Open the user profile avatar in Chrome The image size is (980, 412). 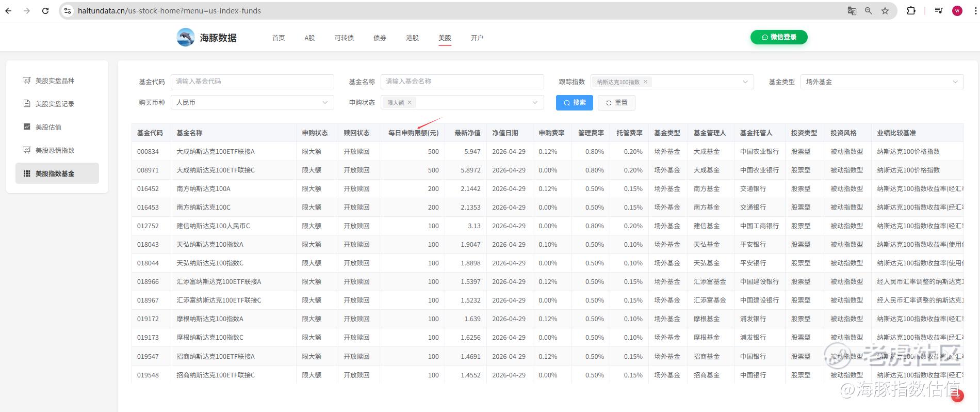957,10
